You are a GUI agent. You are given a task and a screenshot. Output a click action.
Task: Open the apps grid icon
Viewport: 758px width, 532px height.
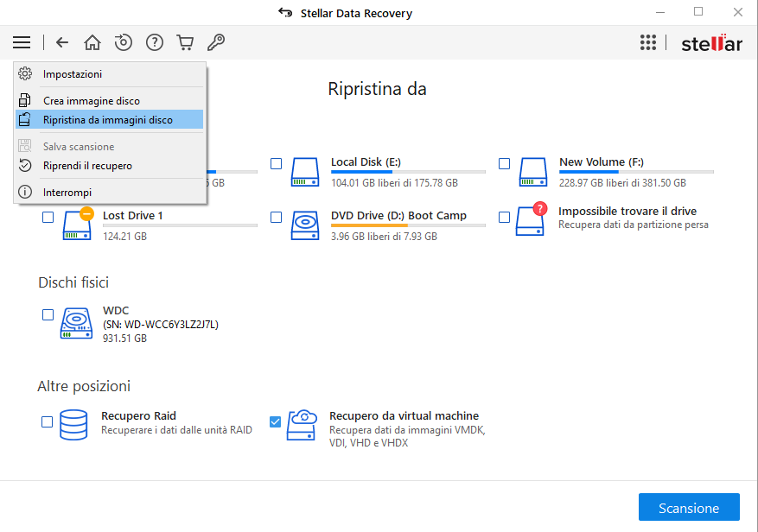click(x=648, y=42)
